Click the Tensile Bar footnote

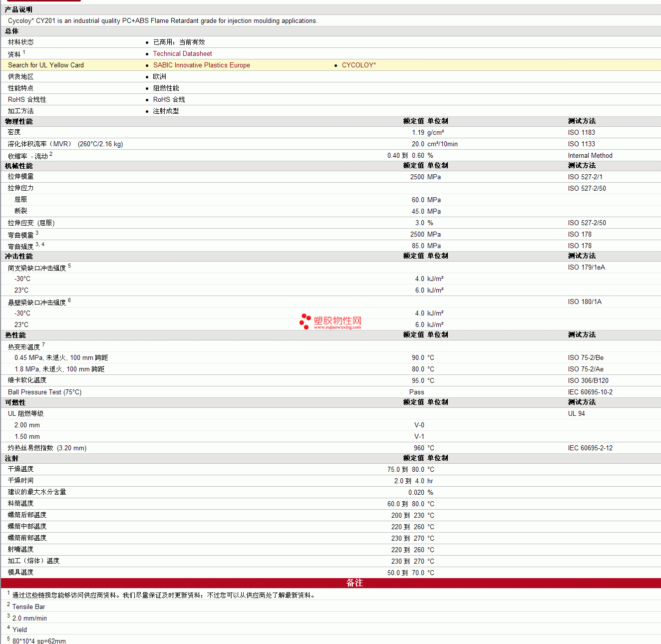[x=28, y=607]
